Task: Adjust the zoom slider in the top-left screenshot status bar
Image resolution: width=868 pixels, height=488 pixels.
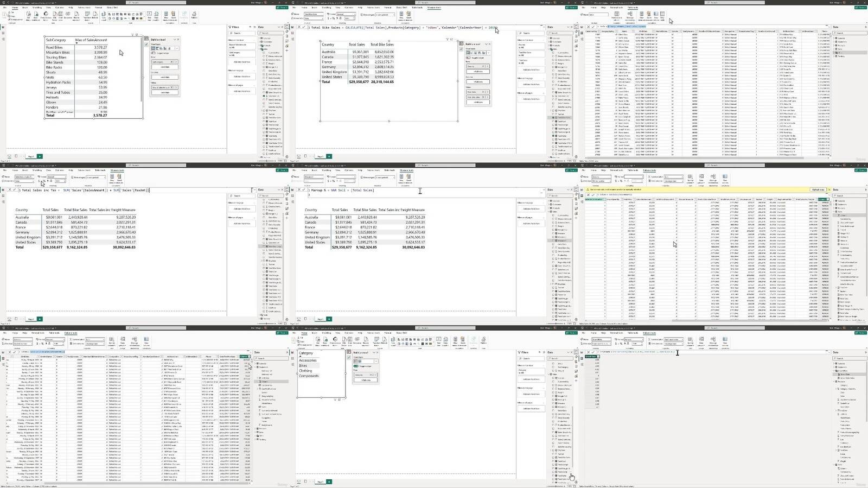Action: [x=266, y=161]
